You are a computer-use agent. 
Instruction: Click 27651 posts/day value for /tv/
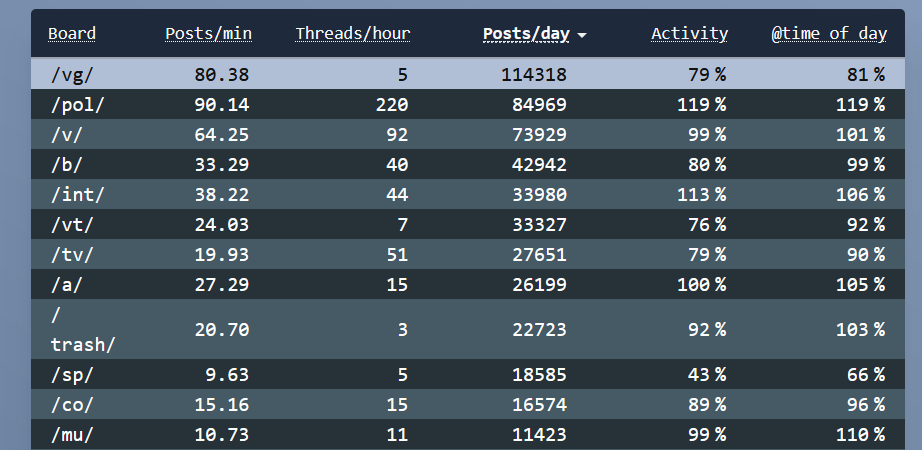[x=539, y=255]
